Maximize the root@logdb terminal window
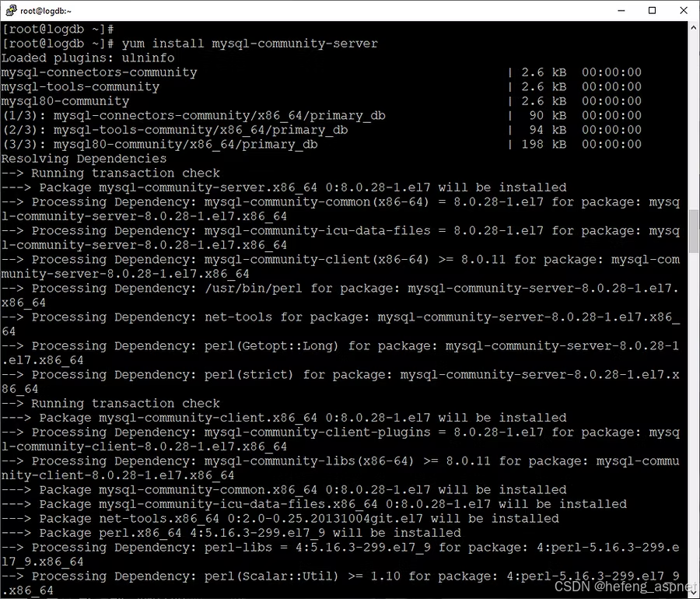Screen dimensions: 700x599 click(653, 11)
